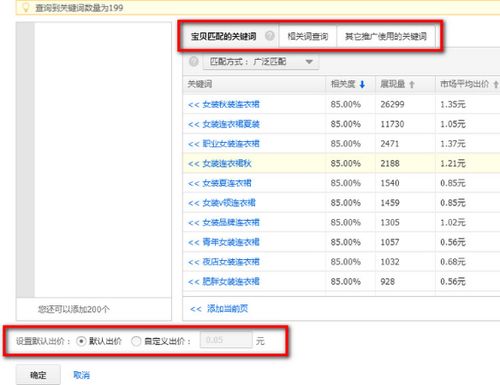Select the 自定义出价 radio button
The width and height of the screenshot is (500, 385).
[x=136, y=341]
